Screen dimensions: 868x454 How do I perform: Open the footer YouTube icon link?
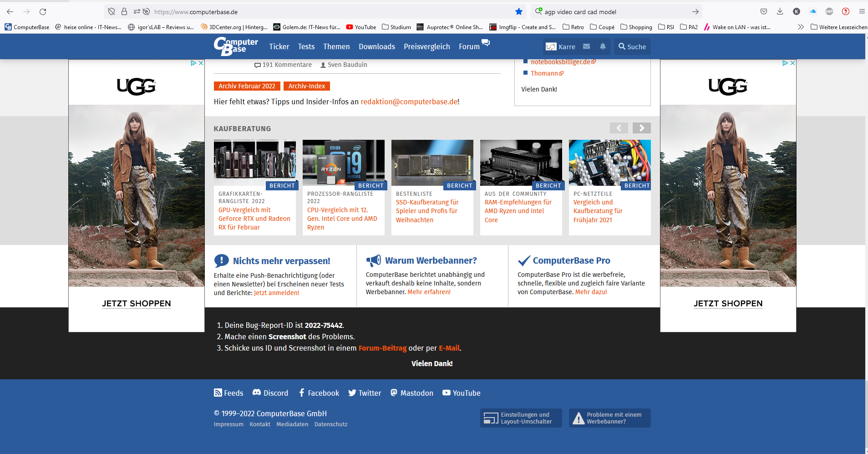pos(462,393)
